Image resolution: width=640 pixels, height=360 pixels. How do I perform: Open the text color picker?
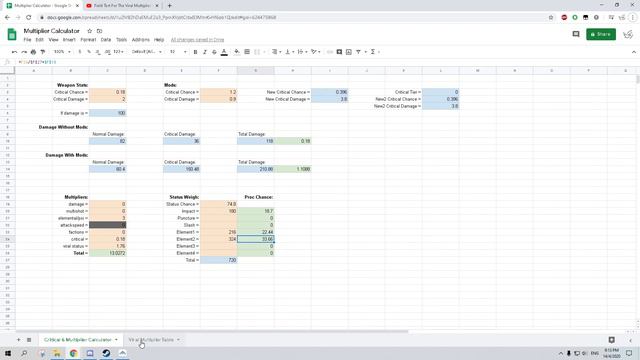pyautogui.click(x=224, y=52)
